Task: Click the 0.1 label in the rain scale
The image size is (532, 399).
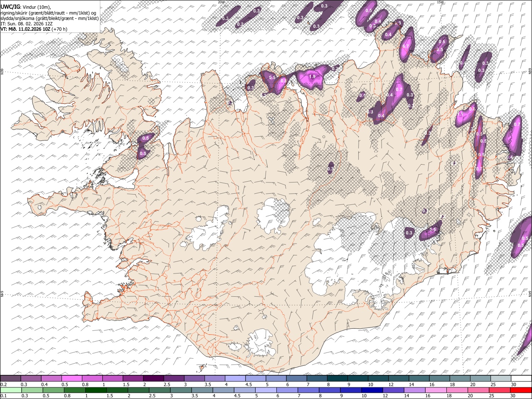Action: click(3, 396)
